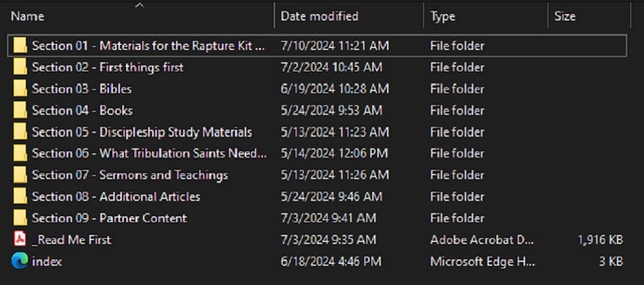The height and width of the screenshot is (285, 644).
Task: Click the Type column header
Action: pos(442,16)
